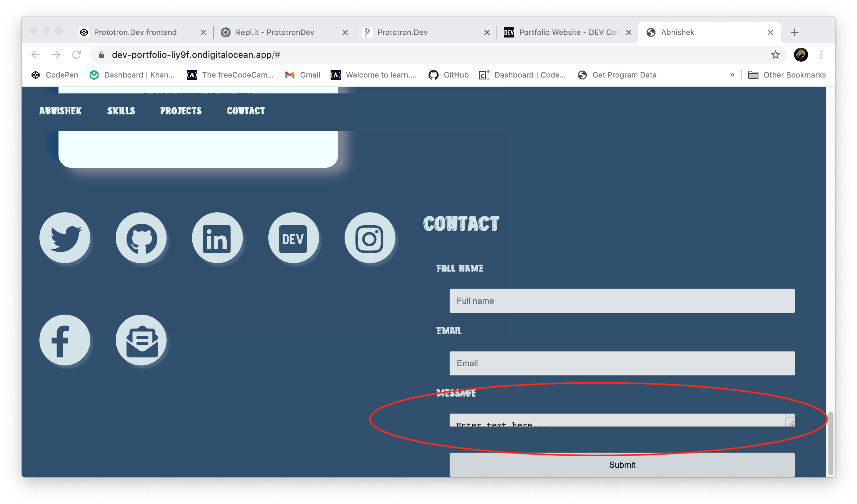This screenshot has width=857, height=504.
Task: Reload the page
Action: coord(77,55)
